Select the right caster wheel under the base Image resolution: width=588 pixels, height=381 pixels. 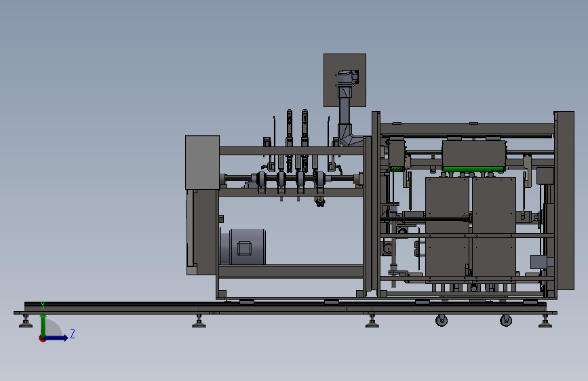(506, 320)
